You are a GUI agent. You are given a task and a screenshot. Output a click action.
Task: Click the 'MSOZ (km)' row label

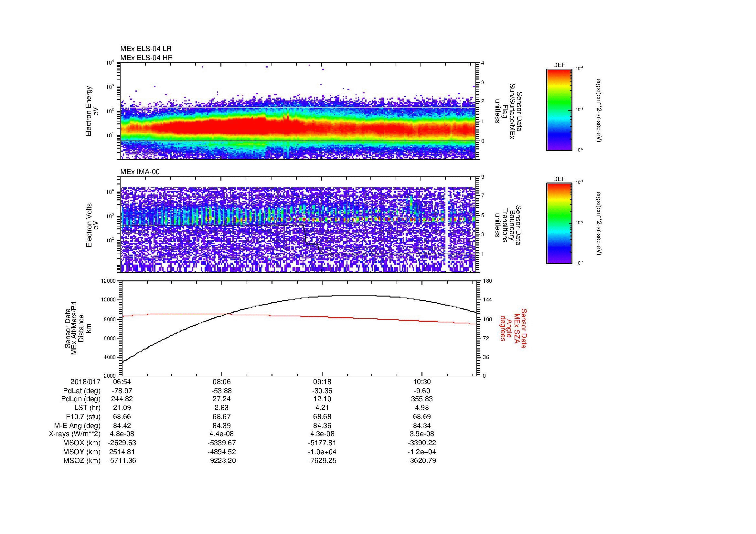pos(82,461)
